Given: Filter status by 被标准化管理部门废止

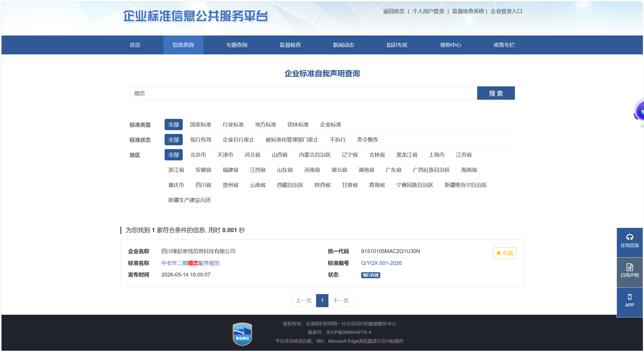Looking at the screenshot, I should point(292,140).
